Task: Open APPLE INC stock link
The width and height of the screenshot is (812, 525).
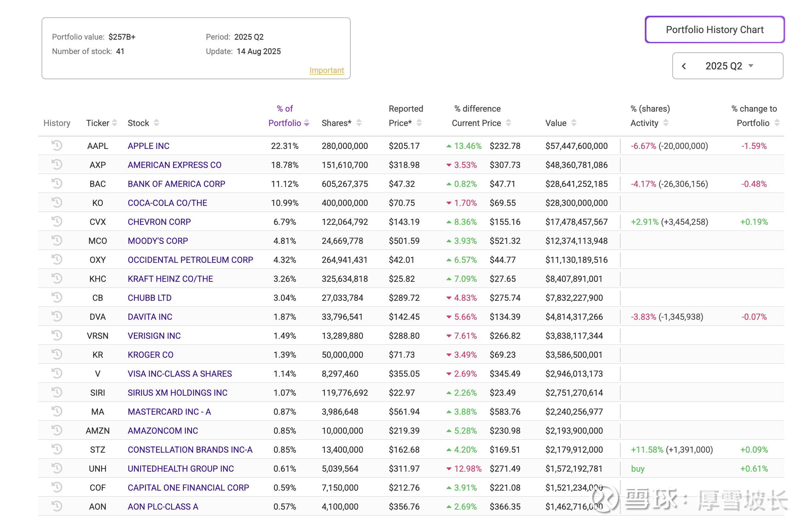Action: 148,146
